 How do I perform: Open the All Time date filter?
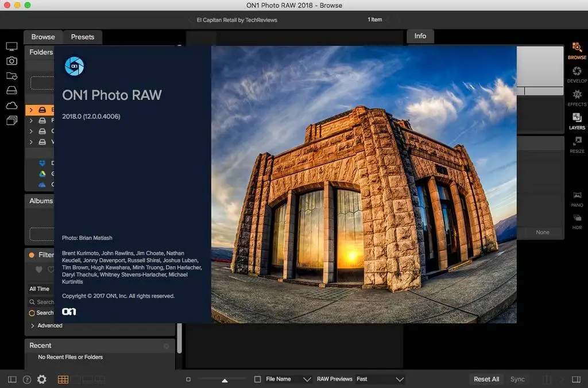(x=40, y=289)
